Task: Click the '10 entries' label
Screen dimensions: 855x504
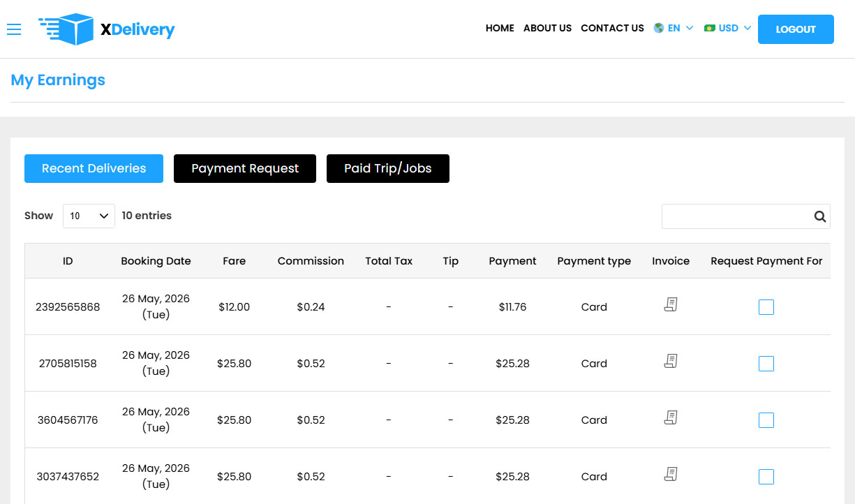Action: point(147,216)
